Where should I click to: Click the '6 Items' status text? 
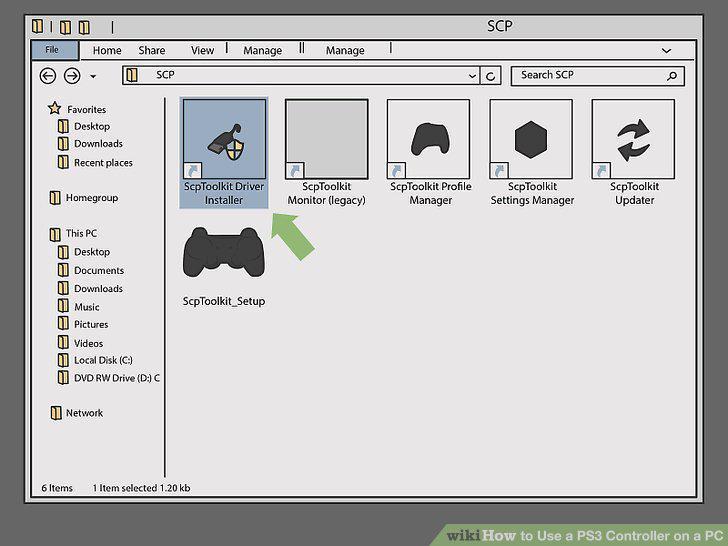[x=57, y=488]
